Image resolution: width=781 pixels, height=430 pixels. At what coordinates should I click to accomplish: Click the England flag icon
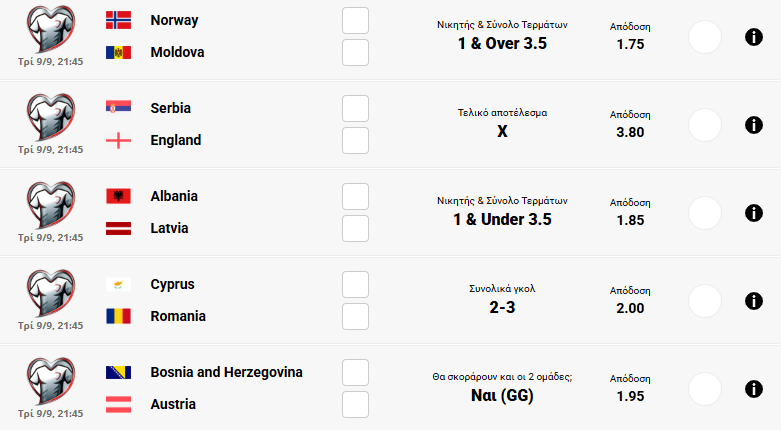pos(118,140)
